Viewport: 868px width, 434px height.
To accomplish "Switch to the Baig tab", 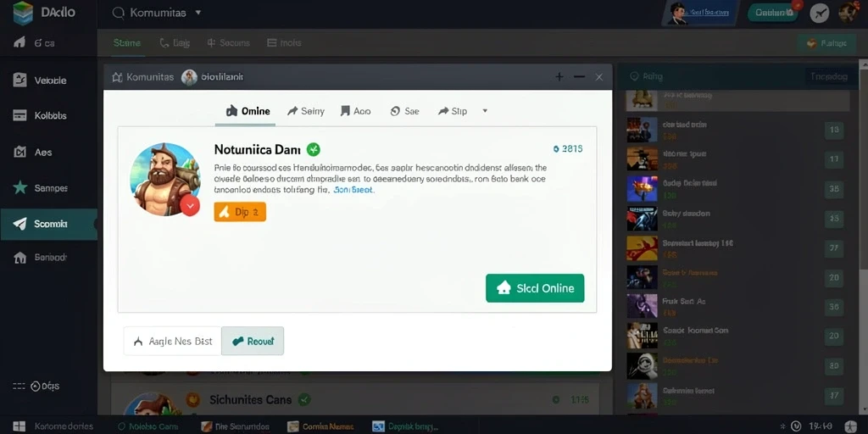I will [x=175, y=42].
